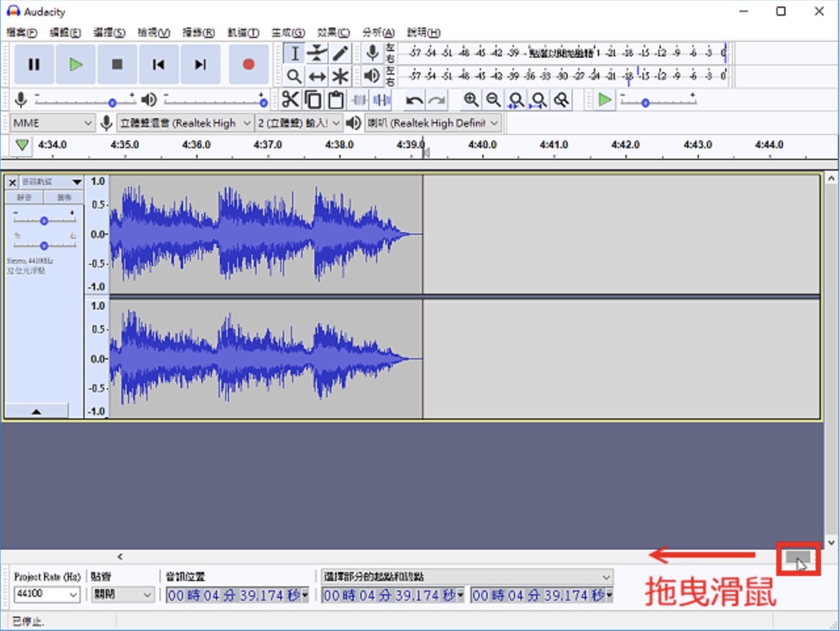Collapse the track with the up-arrow button
The height and width of the screenshot is (631, 840).
pyautogui.click(x=36, y=411)
